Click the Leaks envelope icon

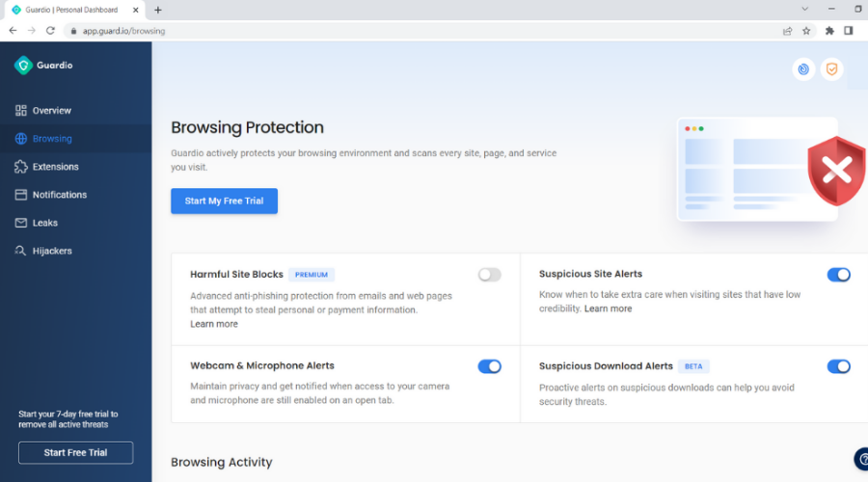[x=21, y=223]
